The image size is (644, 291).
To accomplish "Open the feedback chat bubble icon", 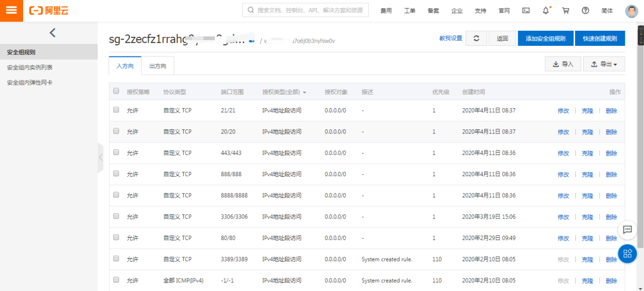I will coord(627,230).
